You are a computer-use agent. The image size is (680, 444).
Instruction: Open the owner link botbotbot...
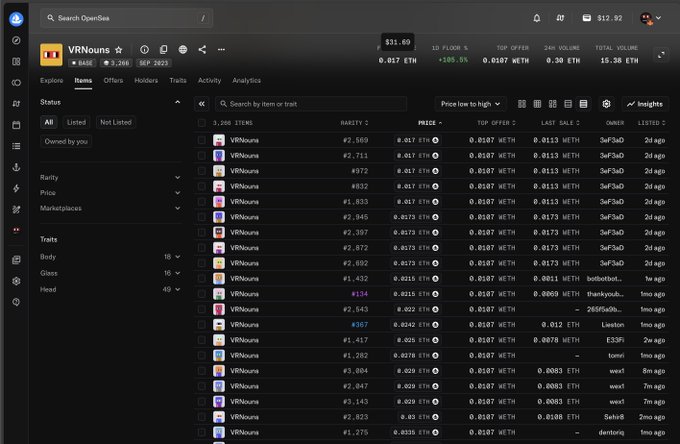pos(605,278)
